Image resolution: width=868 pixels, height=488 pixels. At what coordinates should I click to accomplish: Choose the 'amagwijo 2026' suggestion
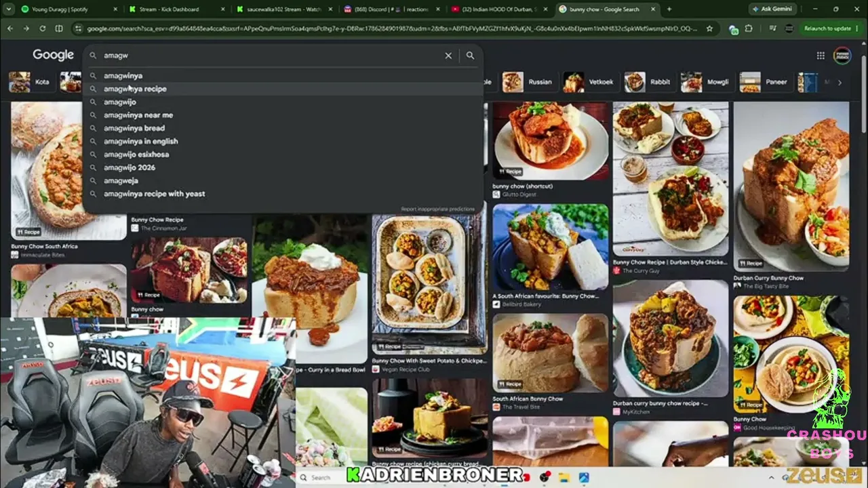click(283, 167)
